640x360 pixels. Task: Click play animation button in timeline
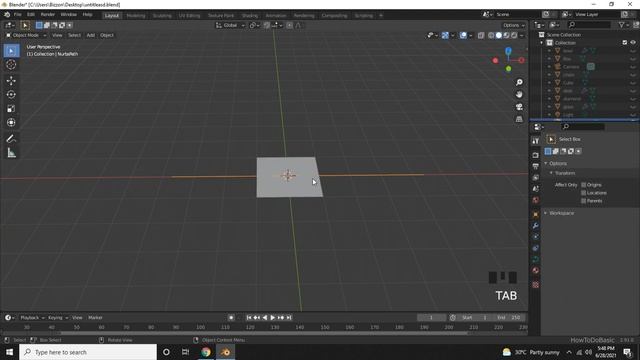273,318
